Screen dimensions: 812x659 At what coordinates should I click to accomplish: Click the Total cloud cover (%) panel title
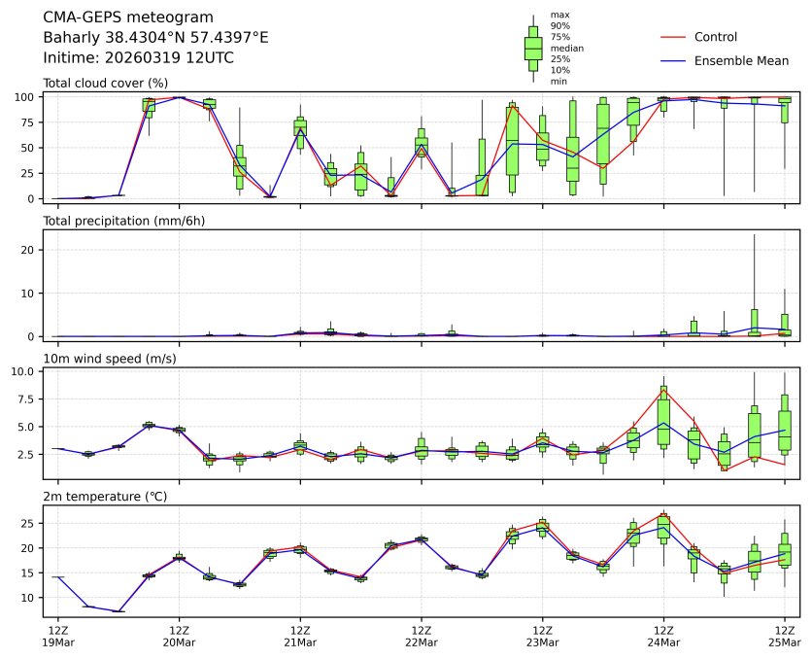pyautogui.click(x=105, y=84)
